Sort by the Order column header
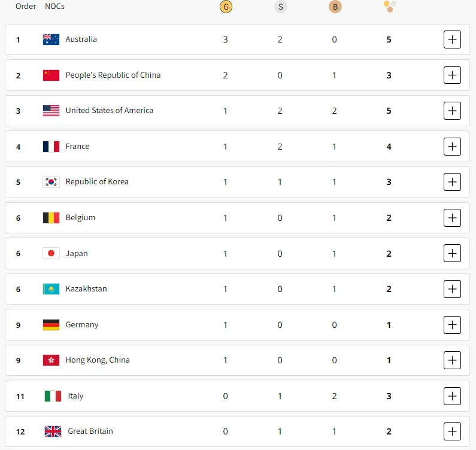Viewport: 476px width, 450px height. [x=26, y=7]
